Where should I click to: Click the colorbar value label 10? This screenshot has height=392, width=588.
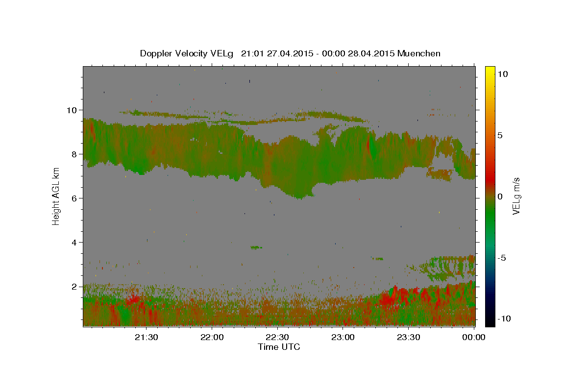tap(503, 73)
